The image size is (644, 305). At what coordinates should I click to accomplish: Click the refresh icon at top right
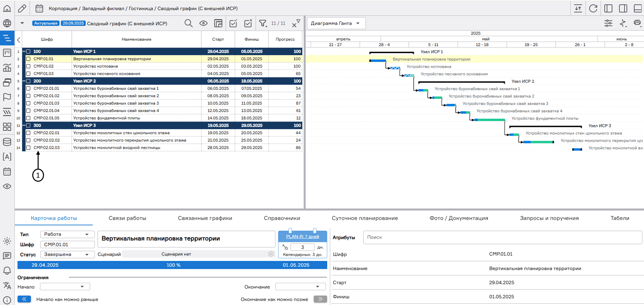pyautogui.click(x=593, y=8)
